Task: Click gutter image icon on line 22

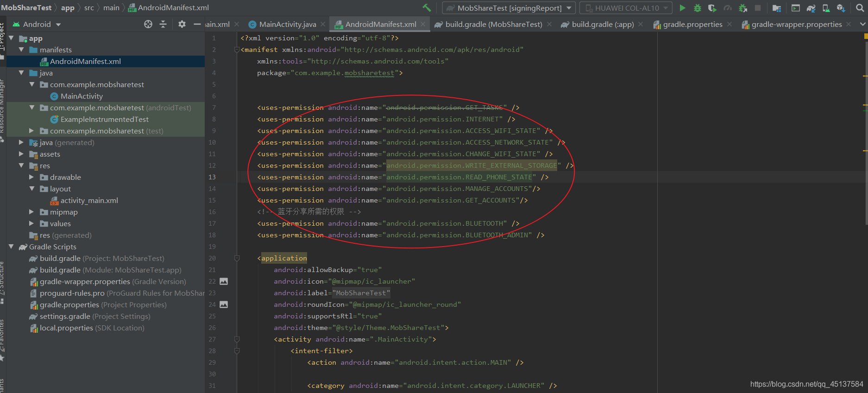Action: 224,281
